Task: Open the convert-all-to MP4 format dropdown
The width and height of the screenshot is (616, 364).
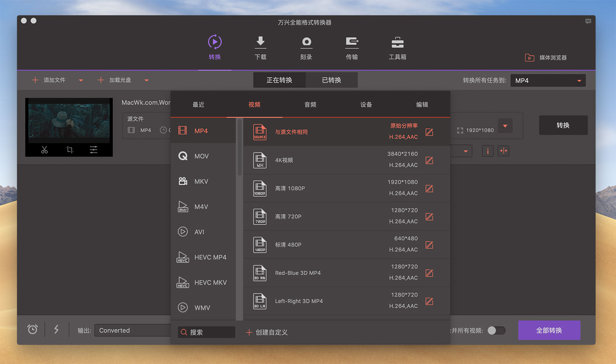Action: pyautogui.click(x=548, y=80)
